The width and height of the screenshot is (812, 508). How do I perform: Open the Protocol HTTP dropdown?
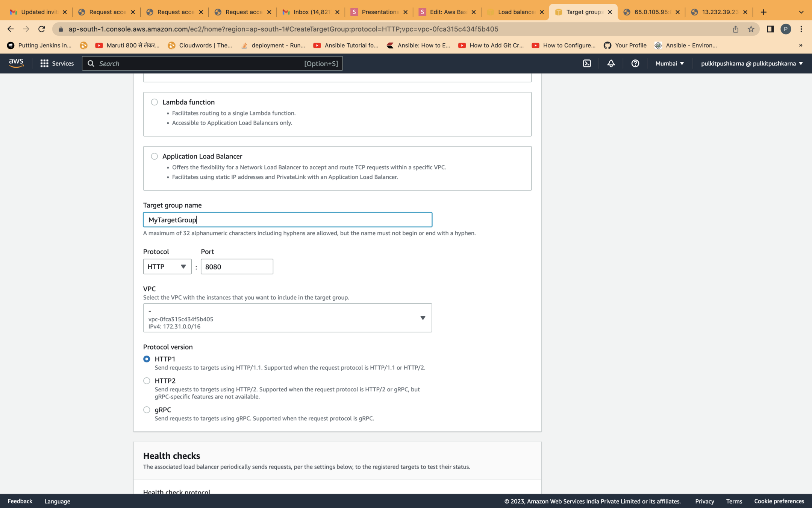[x=167, y=266]
